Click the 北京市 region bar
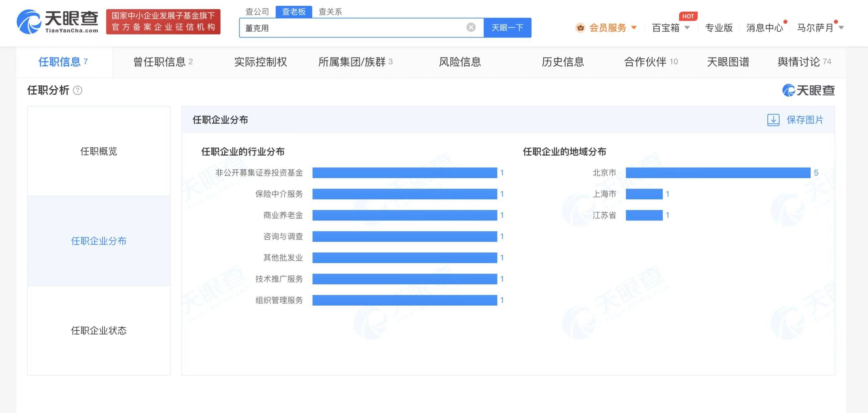The image size is (868, 413). pos(718,173)
